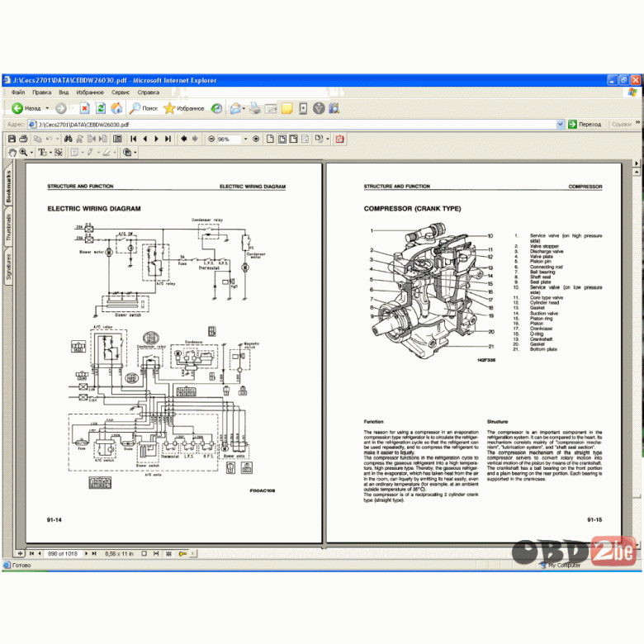Screen dimensions: 644x644
Task: Open the Справка menu
Action: (149, 92)
